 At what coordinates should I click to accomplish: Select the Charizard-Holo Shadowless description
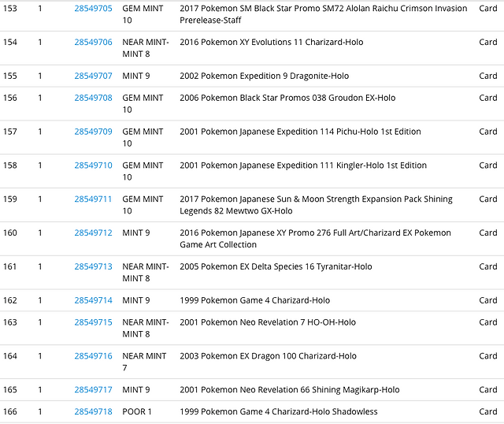(279, 411)
